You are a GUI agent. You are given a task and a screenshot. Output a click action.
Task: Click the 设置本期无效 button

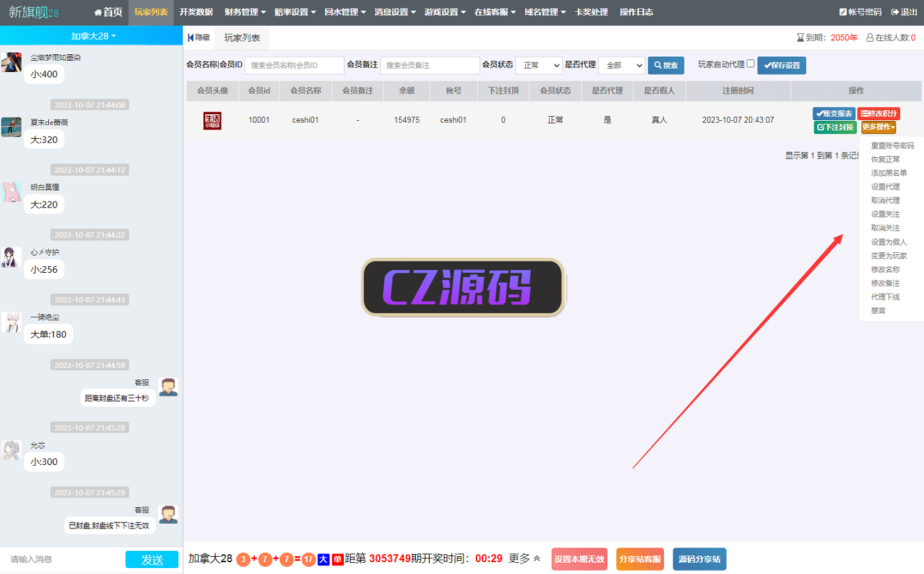[579, 559]
